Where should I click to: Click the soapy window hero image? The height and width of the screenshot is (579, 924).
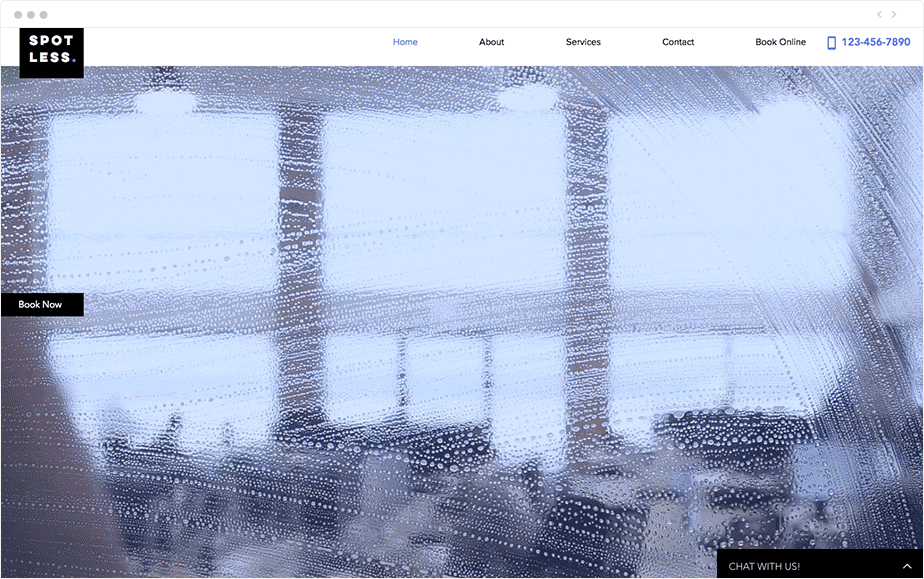[x=462, y=322]
